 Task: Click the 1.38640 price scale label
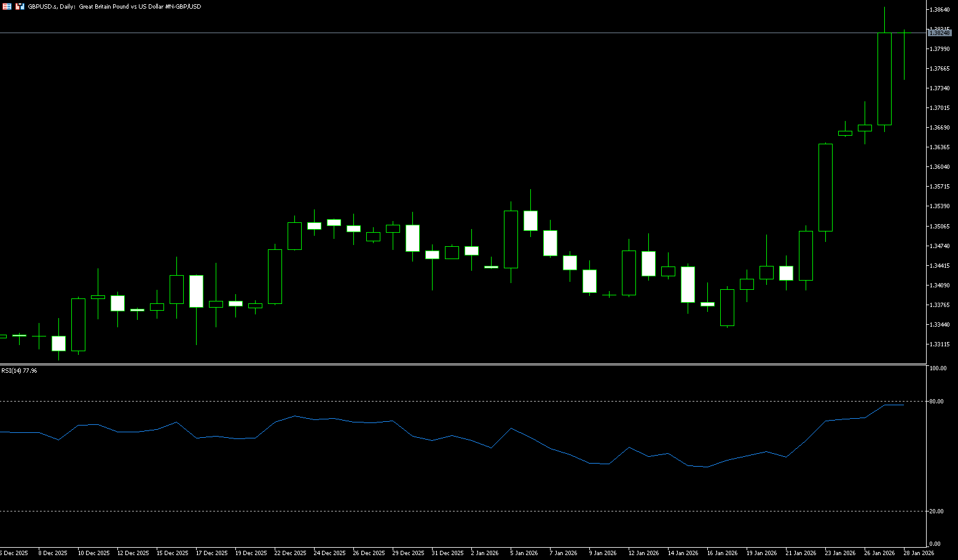[x=940, y=10]
